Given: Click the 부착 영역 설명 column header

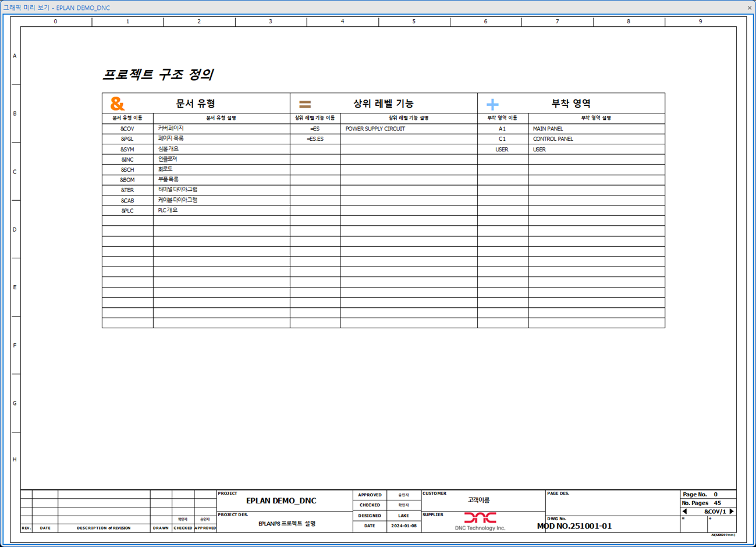Looking at the screenshot, I should 596,118.
